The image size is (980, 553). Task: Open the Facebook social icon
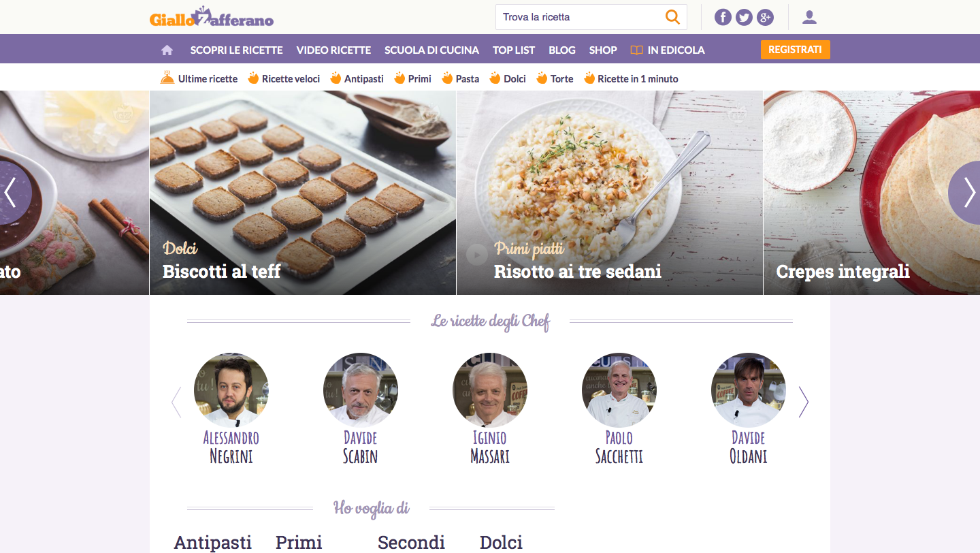coord(723,17)
